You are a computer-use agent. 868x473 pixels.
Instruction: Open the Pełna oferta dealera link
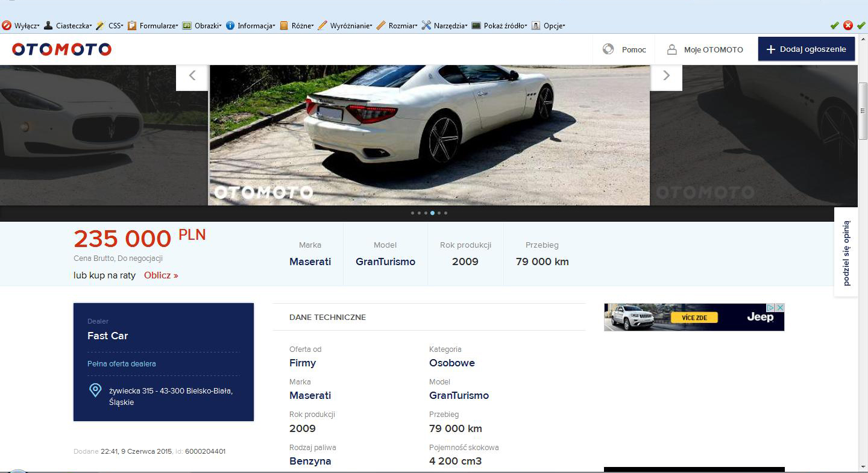(122, 364)
